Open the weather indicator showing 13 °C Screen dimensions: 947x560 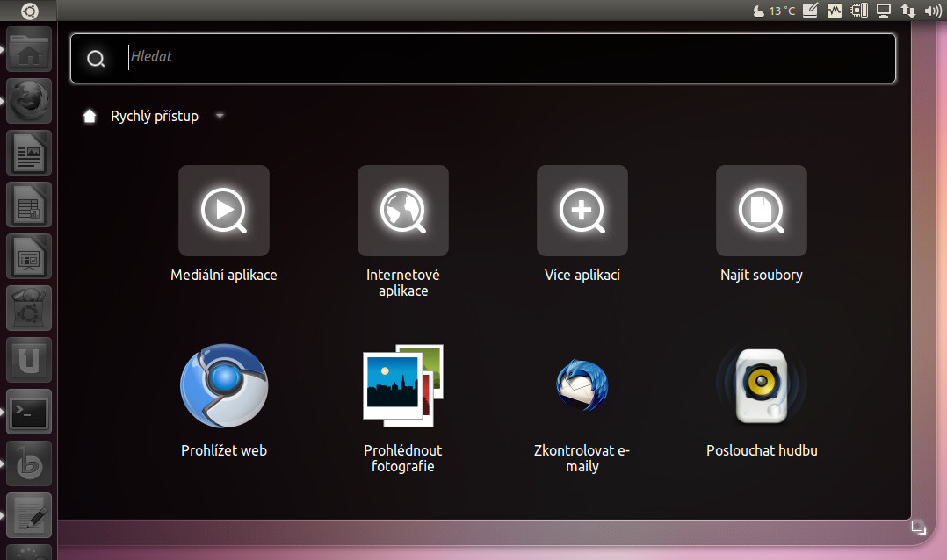[774, 11]
